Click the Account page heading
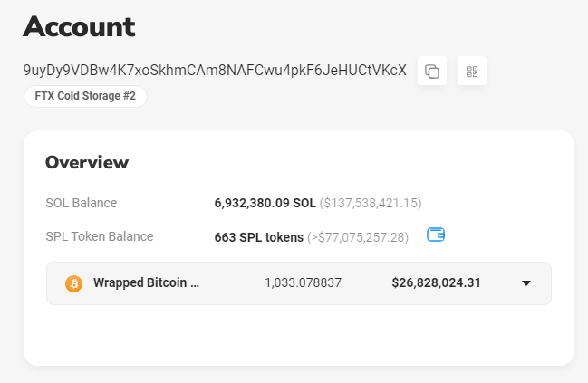Image resolution: width=588 pixels, height=383 pixels. (x=79, y=26)
